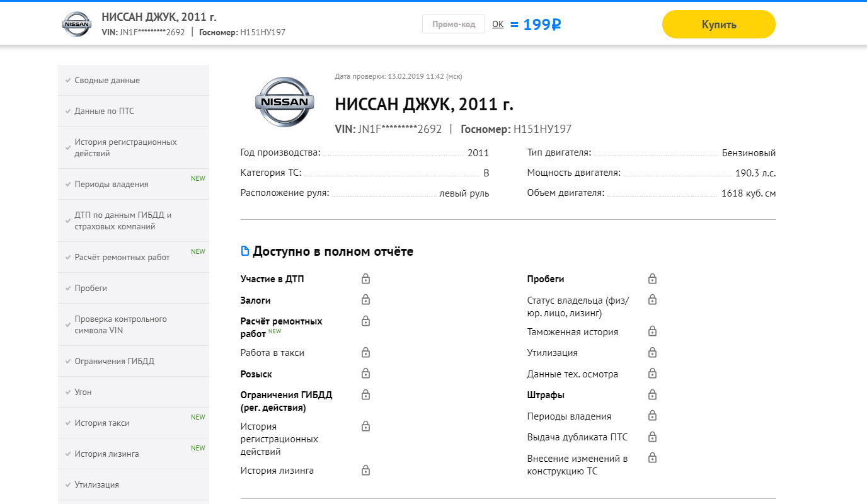The height and width of the screenshot is (504, 867).
Task: Click the Дата проверки: 13.02.2019 timestamp
Action: [x=399, y=76]
